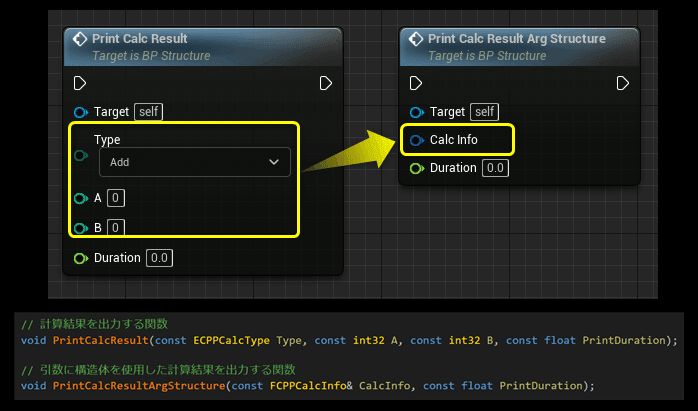698x411 pixels.
Task: Click the Calc Info struct input pin
Action: click(416, 140)
